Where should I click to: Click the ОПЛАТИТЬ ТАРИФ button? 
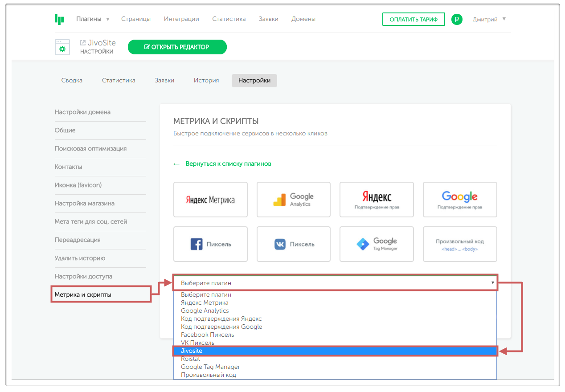click(x=414, y=19)
